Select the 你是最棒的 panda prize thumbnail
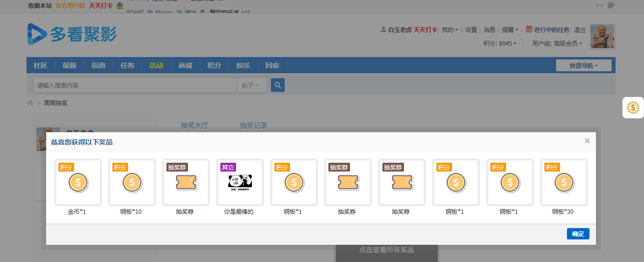Screen dimensions: 644x262 240,182
